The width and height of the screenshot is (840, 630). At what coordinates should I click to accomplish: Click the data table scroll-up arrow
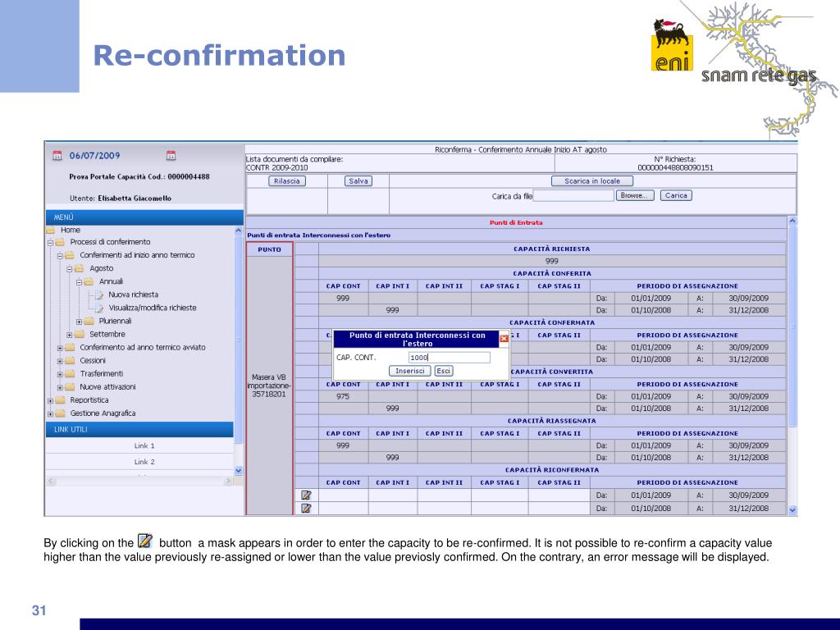pos(792,220)
